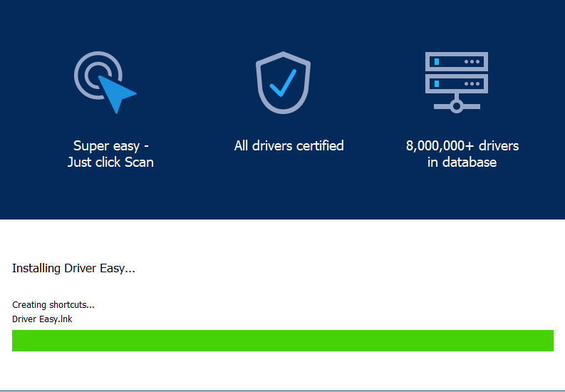This screenshot has height=392, width=565.
Task: Click the server database icon
Action: [457, 83]
